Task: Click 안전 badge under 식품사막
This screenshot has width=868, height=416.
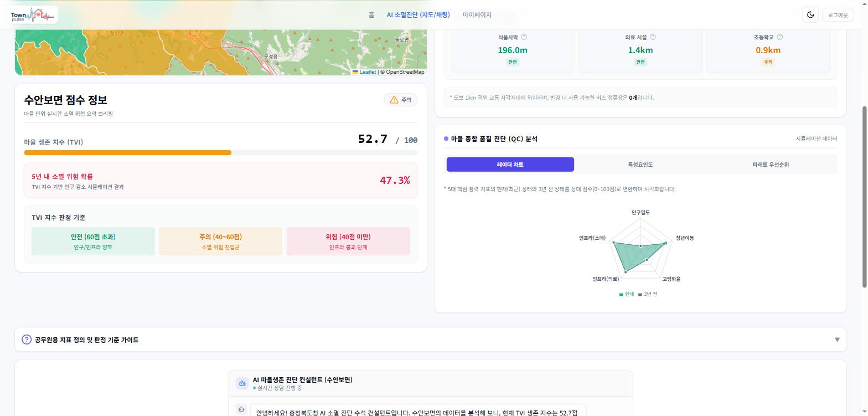Action: coord(513,62)
